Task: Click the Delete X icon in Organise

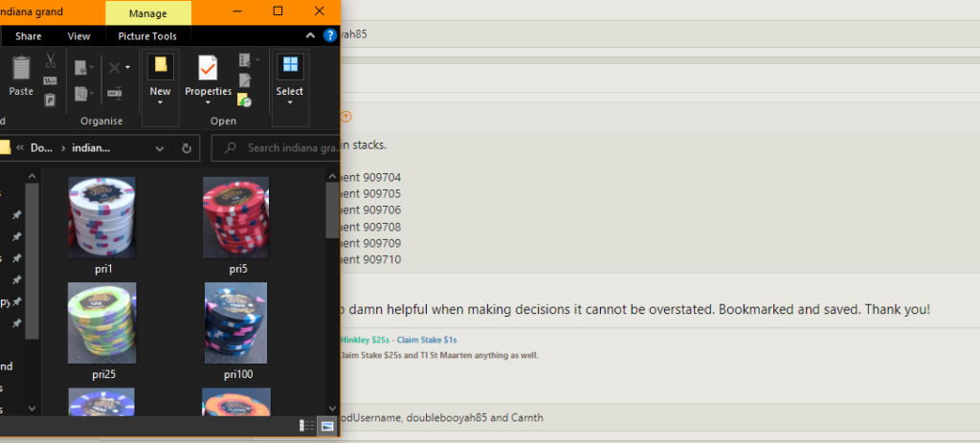Action: coord(115,67)
